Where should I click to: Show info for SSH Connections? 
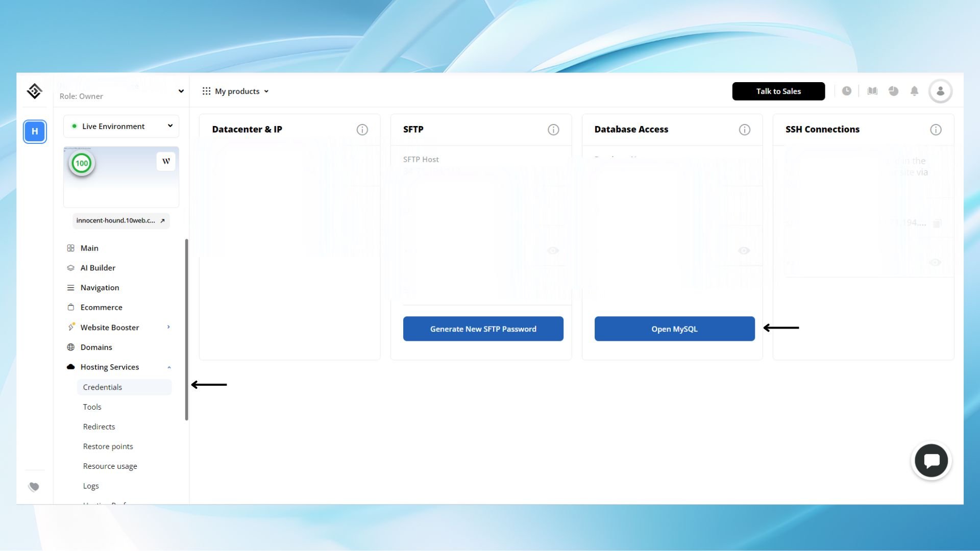pos(936,130)
